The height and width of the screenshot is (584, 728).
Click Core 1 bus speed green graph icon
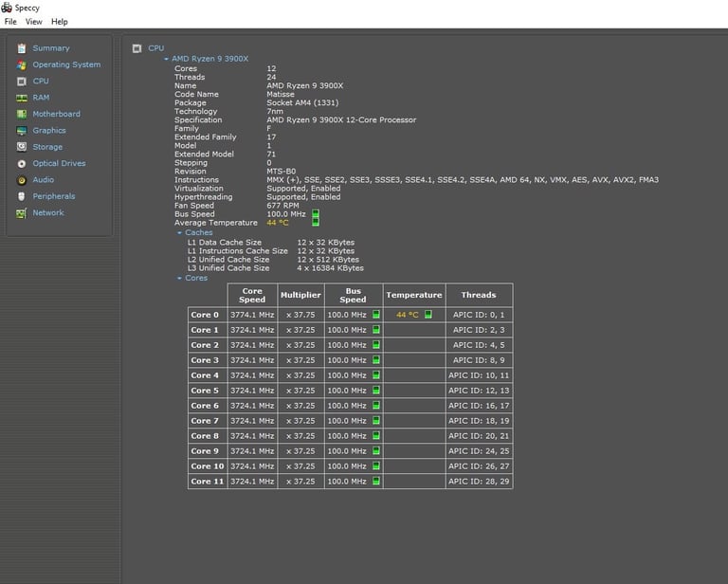coord(376,330)
